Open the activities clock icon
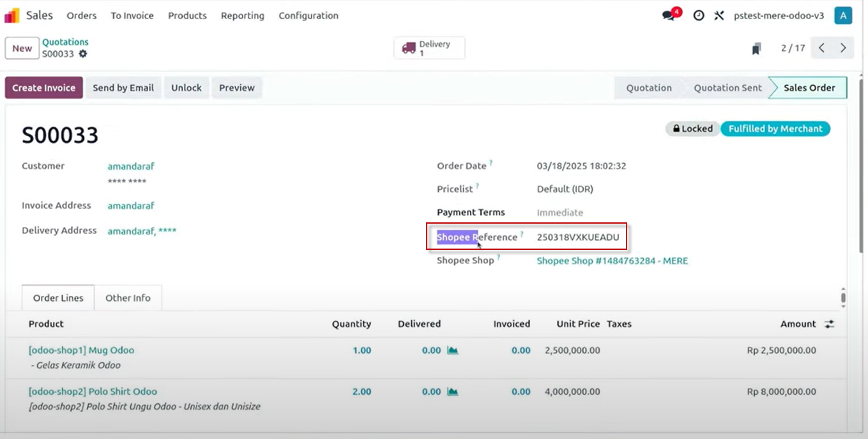The width and height of the screenshot is (868, 439). tap(699, 15)
